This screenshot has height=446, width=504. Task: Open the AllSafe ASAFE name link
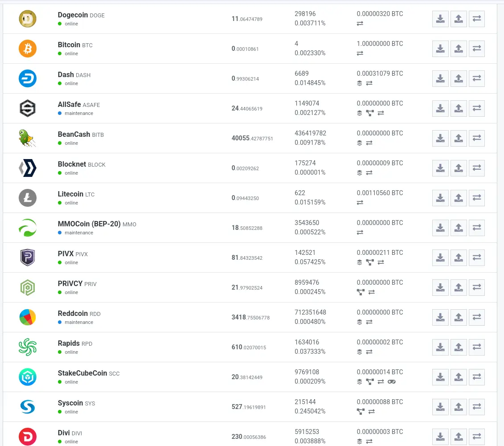tap(79, 105)
